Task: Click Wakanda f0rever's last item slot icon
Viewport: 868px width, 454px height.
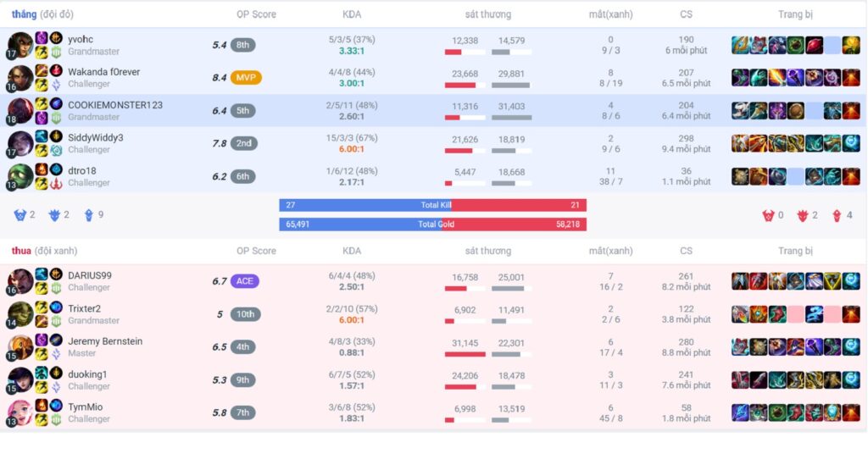Action: tap(851, 78)
